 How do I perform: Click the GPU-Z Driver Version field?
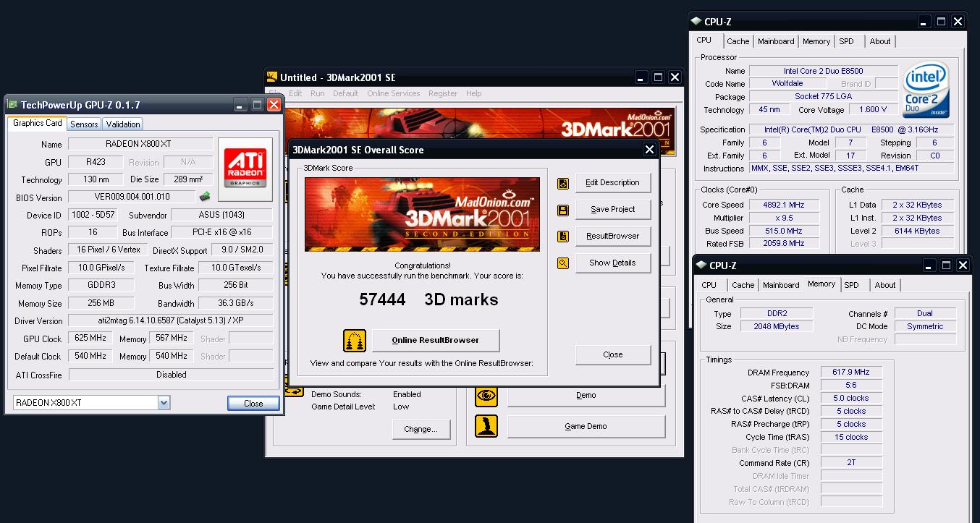(x=171, y=321)
